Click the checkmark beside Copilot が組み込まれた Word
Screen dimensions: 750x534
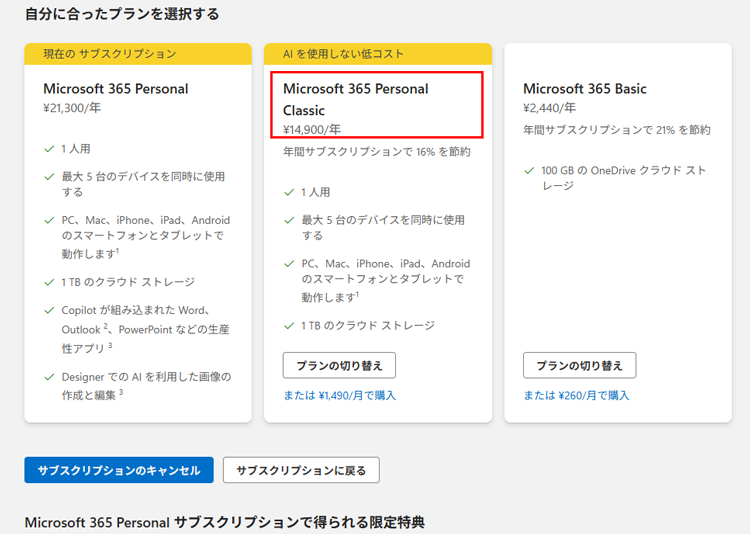click(49, 311)
